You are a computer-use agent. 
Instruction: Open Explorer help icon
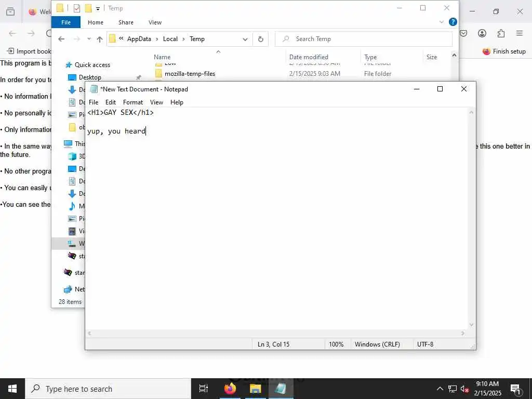coord(453,22)
